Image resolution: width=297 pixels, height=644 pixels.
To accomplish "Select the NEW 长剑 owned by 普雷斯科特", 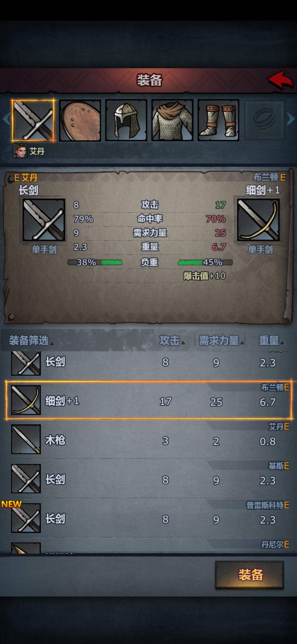I will click(x=149, y=518).
